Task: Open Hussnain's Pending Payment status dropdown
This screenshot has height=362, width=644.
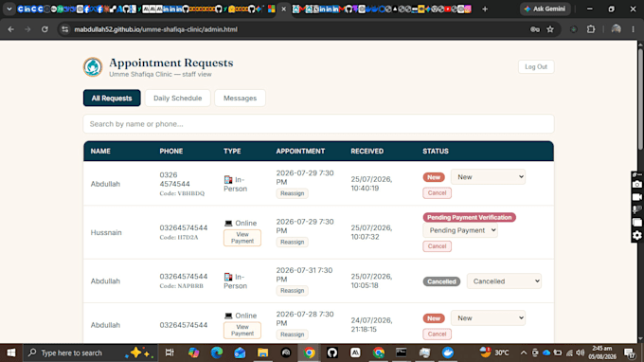Action: [460, 230]
